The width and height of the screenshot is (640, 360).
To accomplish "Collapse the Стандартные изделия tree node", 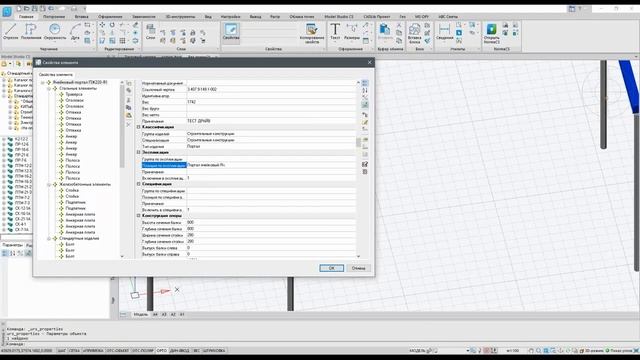I will point(49,238).
